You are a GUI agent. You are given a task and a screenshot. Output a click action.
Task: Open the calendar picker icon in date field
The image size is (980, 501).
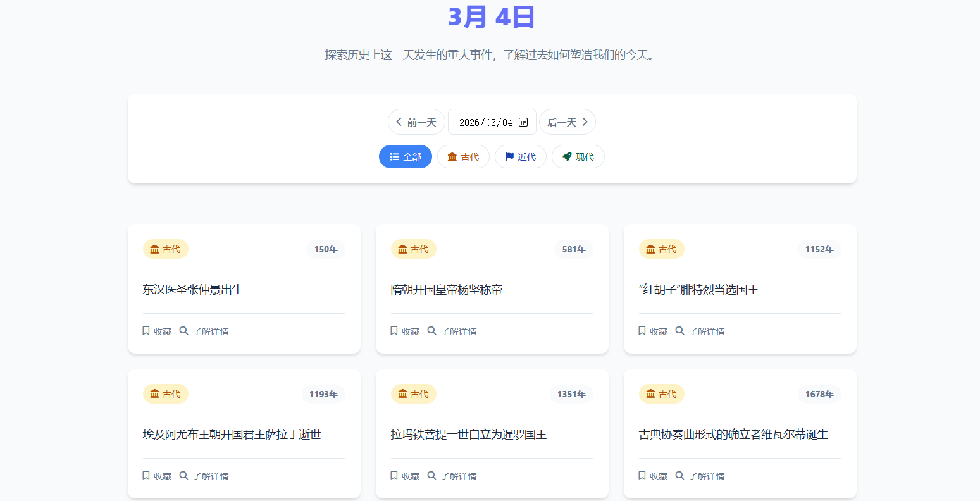pos(523,122)
